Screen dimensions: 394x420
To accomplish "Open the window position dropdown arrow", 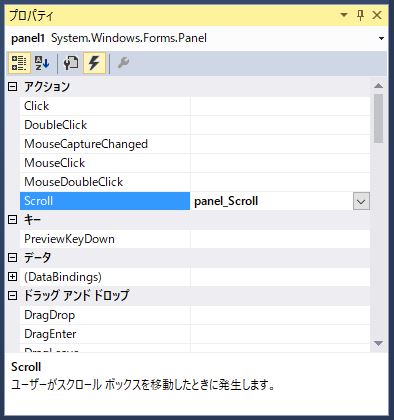I will (344, 15).
